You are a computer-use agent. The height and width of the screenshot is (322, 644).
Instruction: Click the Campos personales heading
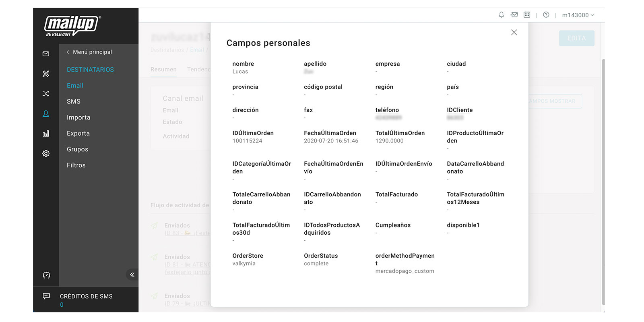point(268,43)
